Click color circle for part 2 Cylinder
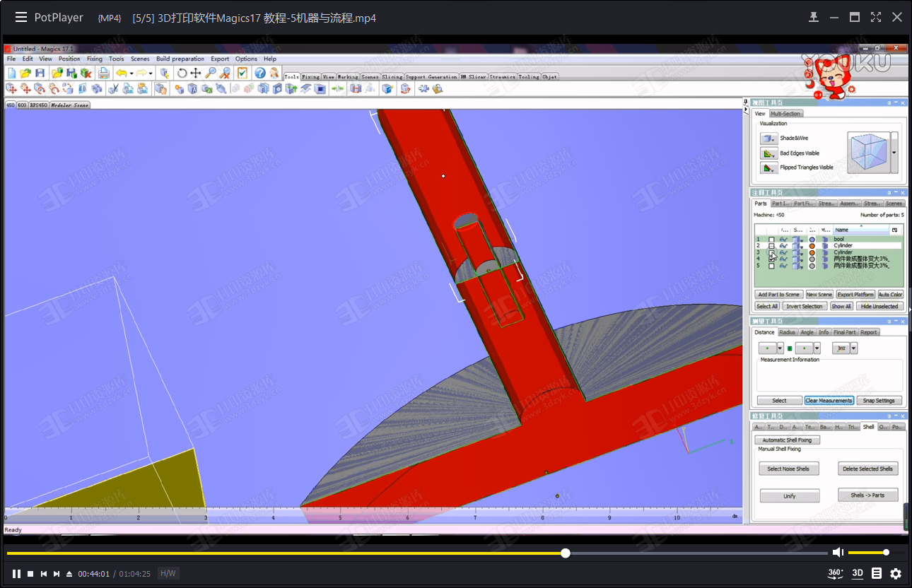The height and width of the screenshot is (588, 912). click(x=812, y=246)
